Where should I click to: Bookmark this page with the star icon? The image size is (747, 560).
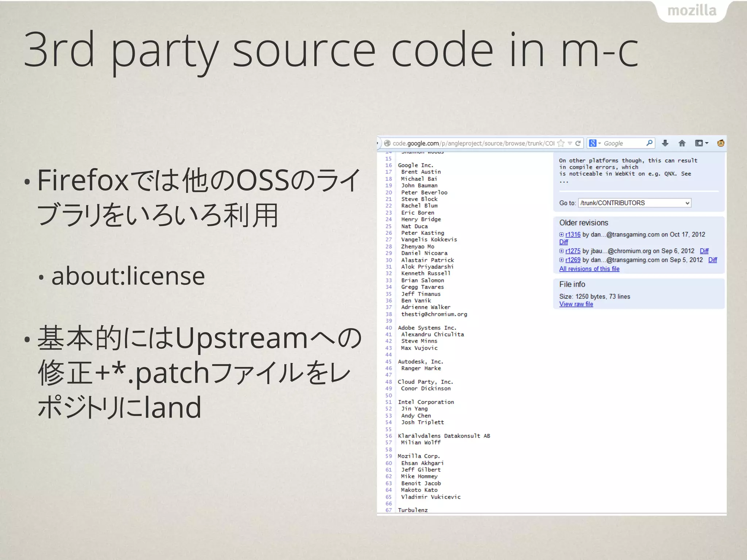[x=561, y=143]
